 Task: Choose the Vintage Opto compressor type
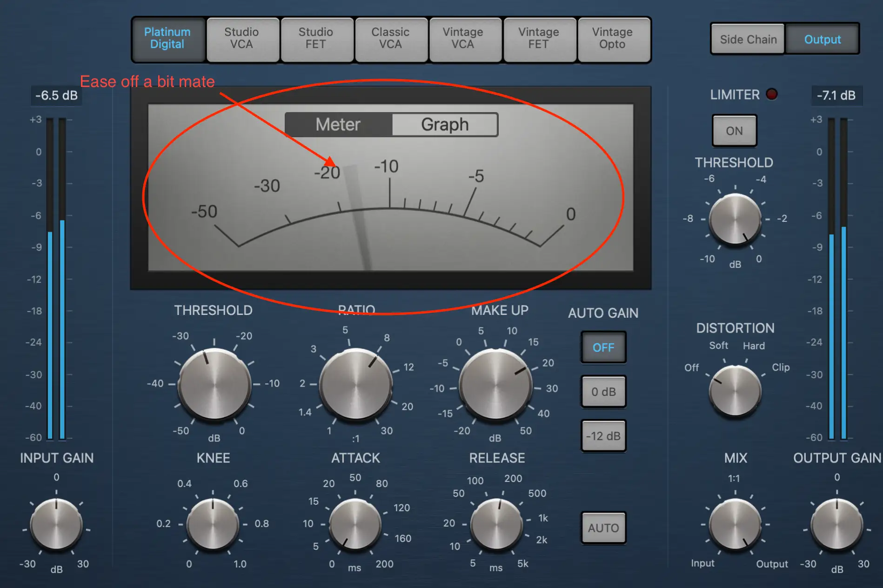(x=612, y=39)
